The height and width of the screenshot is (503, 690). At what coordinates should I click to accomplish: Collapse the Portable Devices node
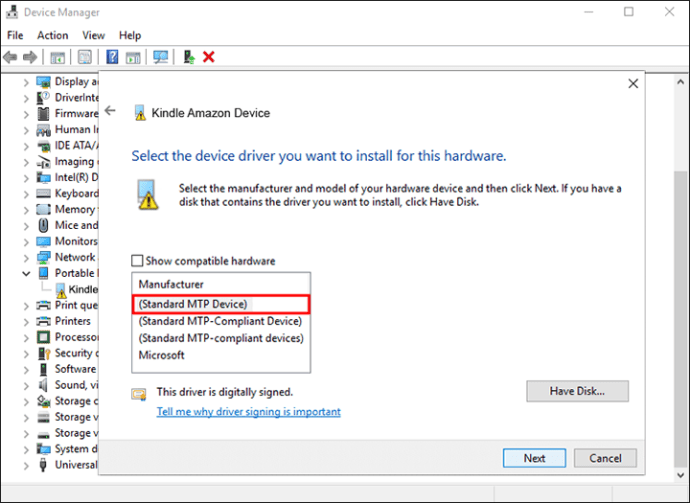pyautogui.click(x=27, y=273)
